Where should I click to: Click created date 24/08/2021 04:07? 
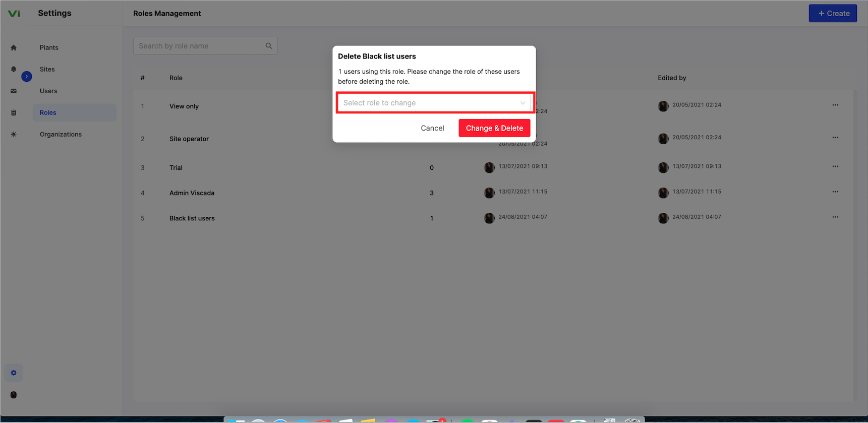pos(523,217)
